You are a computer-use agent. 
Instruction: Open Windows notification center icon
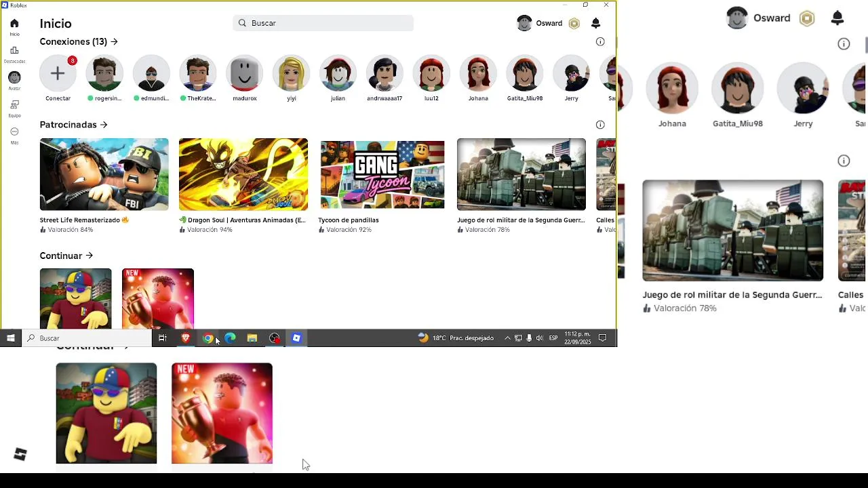pyautogui.click(x=602, y=338)
